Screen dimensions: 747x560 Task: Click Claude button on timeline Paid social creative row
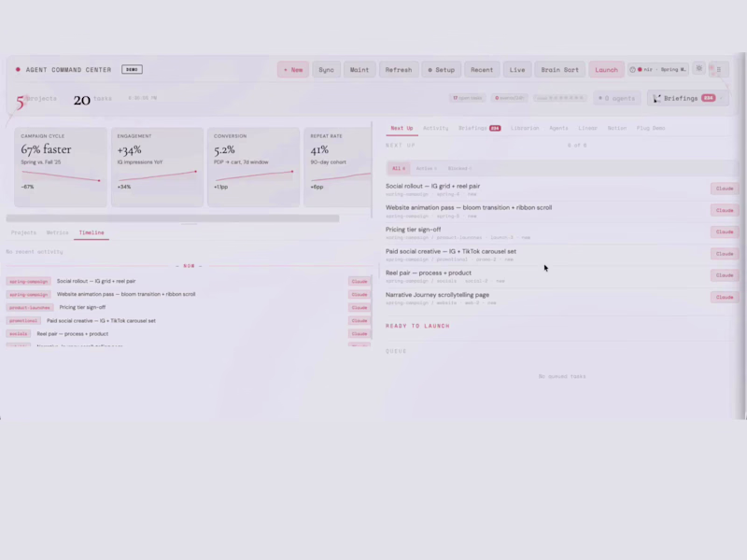pos(359,320)
